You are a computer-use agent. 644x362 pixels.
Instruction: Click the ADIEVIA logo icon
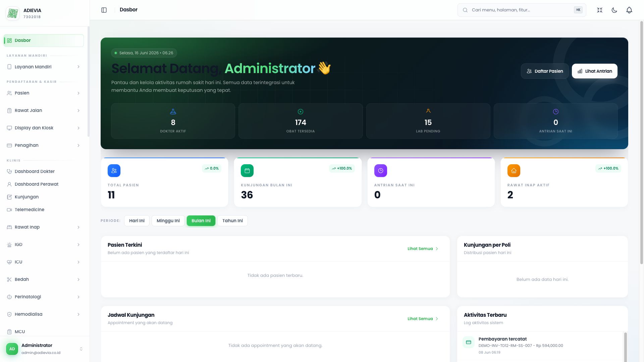(13, 13)
